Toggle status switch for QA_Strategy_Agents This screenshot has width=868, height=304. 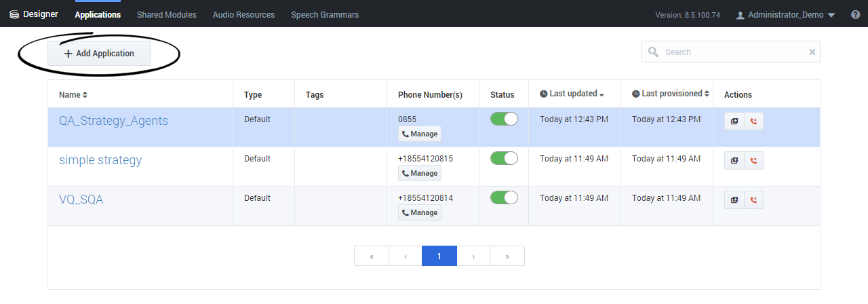click(x=504, y=119)
